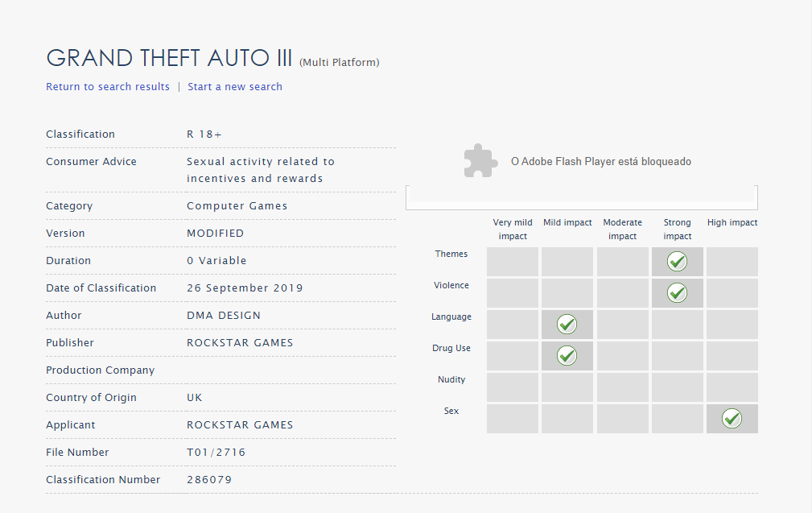Click ROCKSTAR GAMES in the Publisher row
This screenshot has width=812, height=513.
click(240, 343)
